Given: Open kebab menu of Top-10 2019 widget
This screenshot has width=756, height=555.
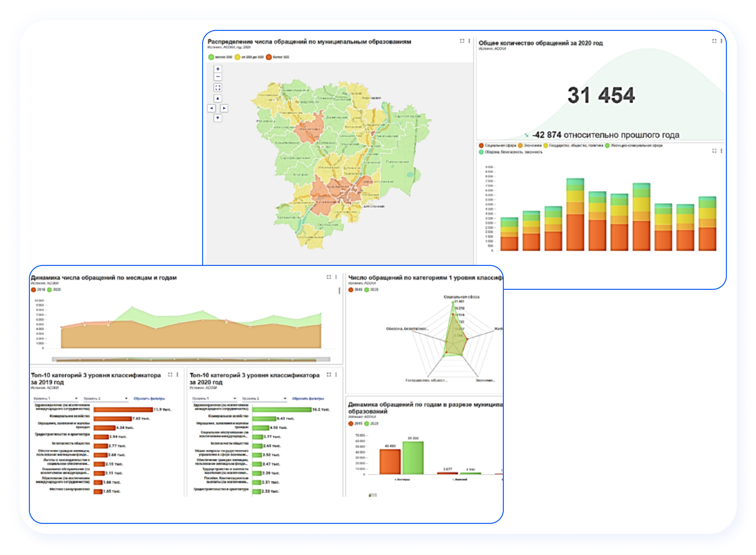Looking at the screenshot, I should click(x=177, y=374).
